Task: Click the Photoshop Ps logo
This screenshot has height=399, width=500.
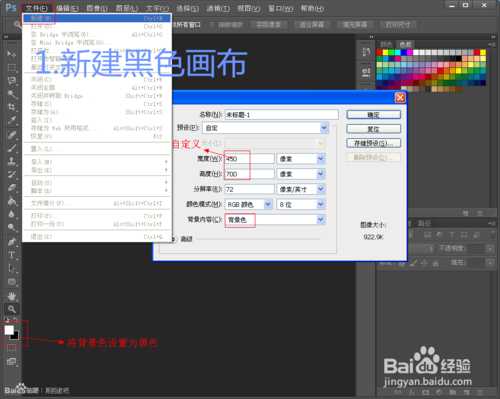Action: (11, 7)
